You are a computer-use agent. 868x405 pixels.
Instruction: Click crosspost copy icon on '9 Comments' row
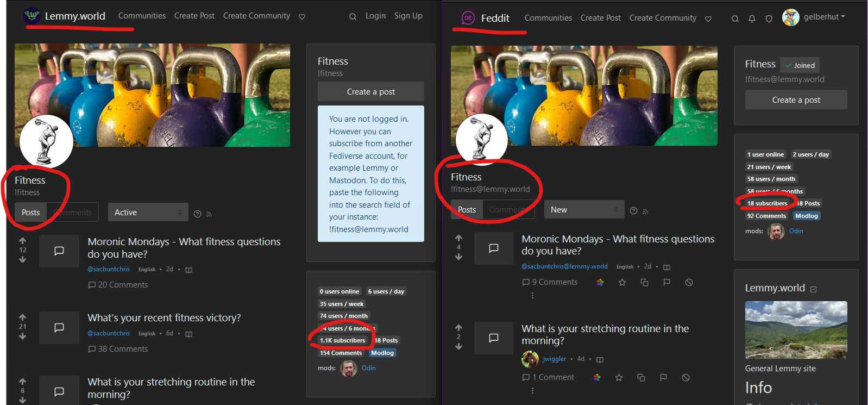[644, 282]
